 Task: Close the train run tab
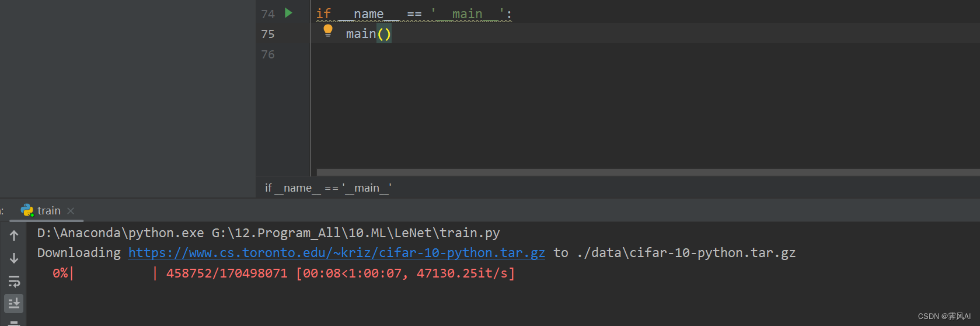(x=71, y=211)
